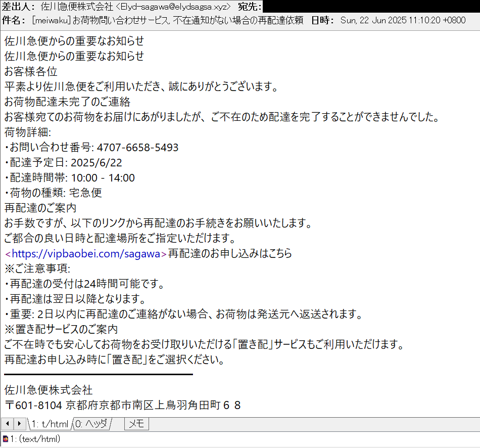Screen dimensions: 480x448
Task: Click the subject line beginning [meiwaku]
Action: click(x=167, y=20)
